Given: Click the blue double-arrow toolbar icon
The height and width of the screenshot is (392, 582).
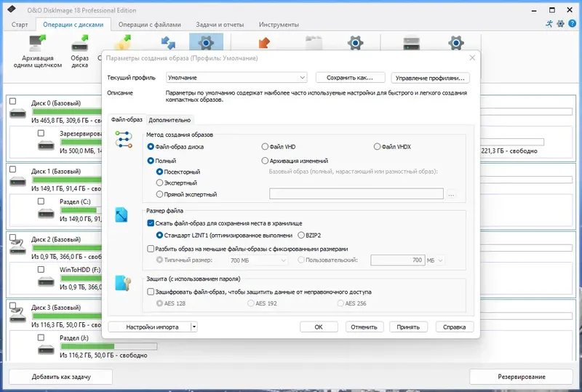Looking at the screenshot, I should click(168, 43).
